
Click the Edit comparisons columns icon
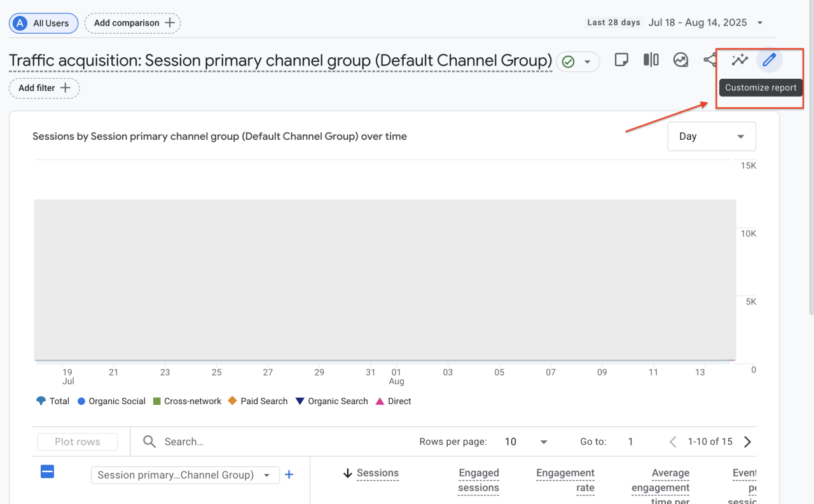(651, 60)
